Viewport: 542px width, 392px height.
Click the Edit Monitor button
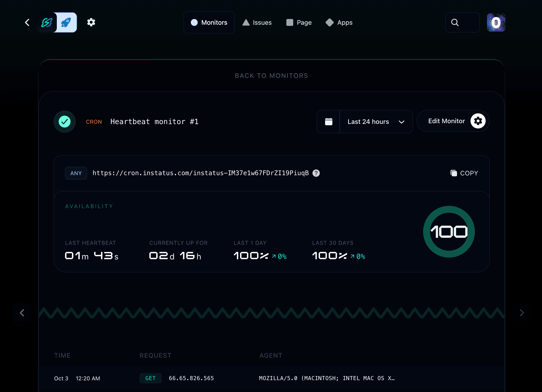tap(446, 121)
